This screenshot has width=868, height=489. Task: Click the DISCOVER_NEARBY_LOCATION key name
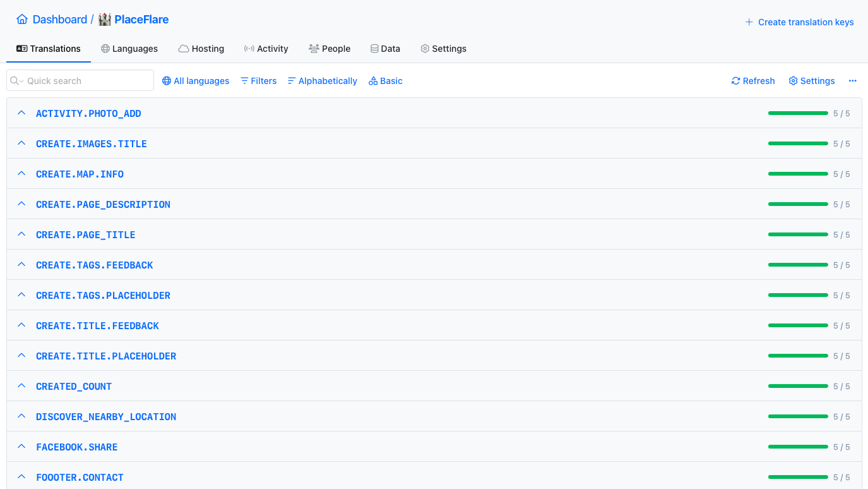tap(106, 417)
